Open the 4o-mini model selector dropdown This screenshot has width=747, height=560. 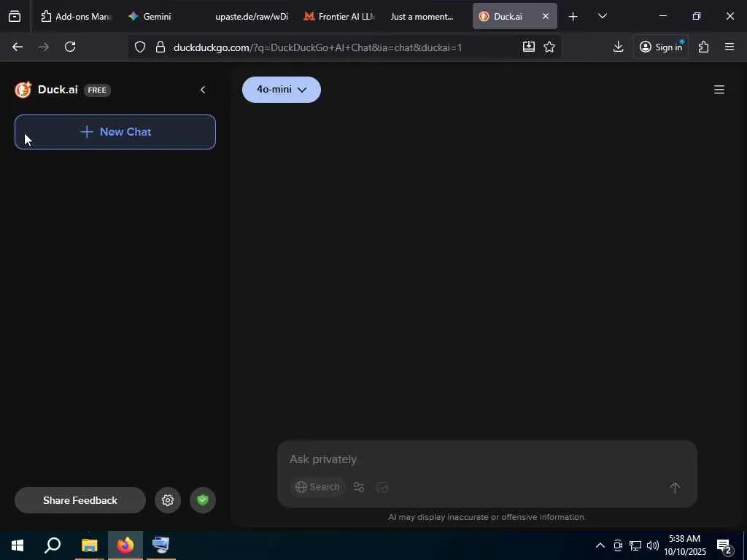(x=281, y=90)
